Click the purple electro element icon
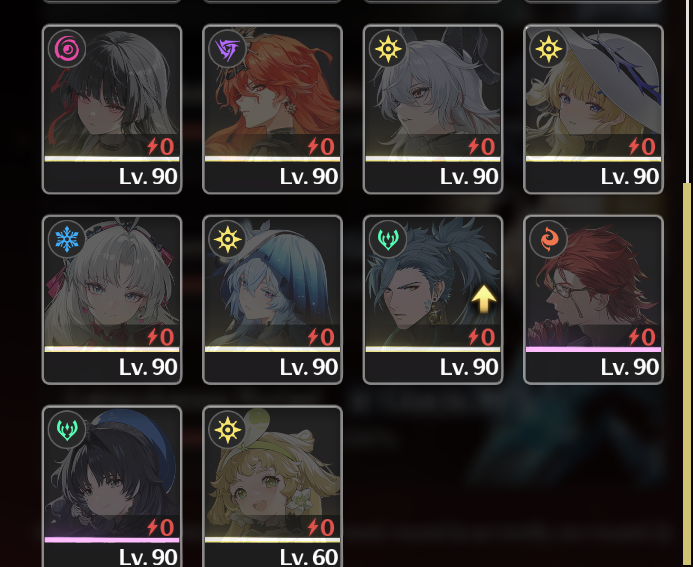Screen dimensions: 693x567 click(x=227, y=49)
